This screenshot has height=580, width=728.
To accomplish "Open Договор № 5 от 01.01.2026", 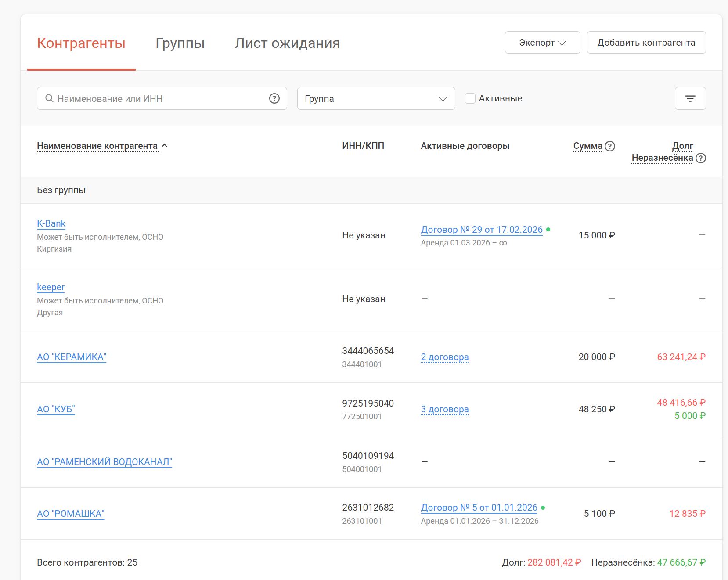I will [x=479, y=508].
